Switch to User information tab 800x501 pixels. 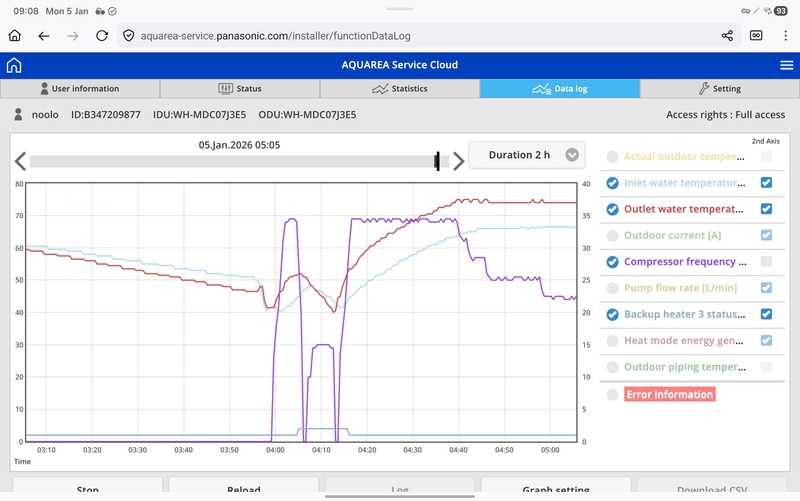80,88
